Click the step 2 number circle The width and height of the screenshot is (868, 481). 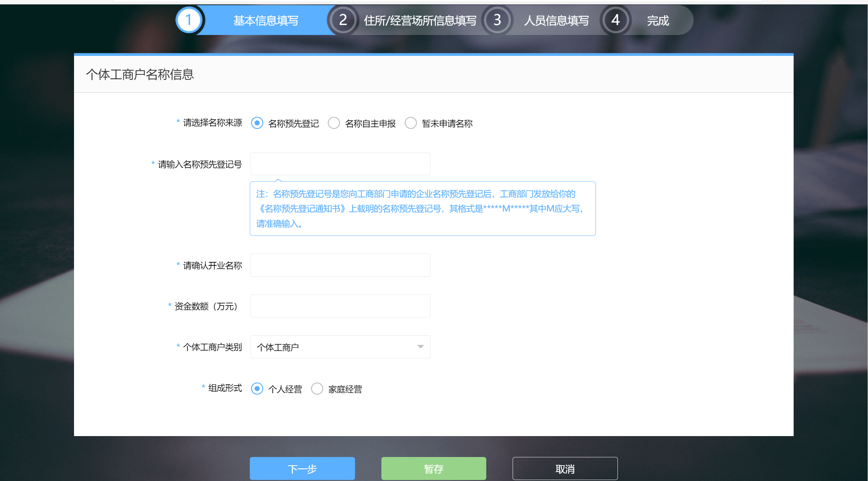click(343, 20)
